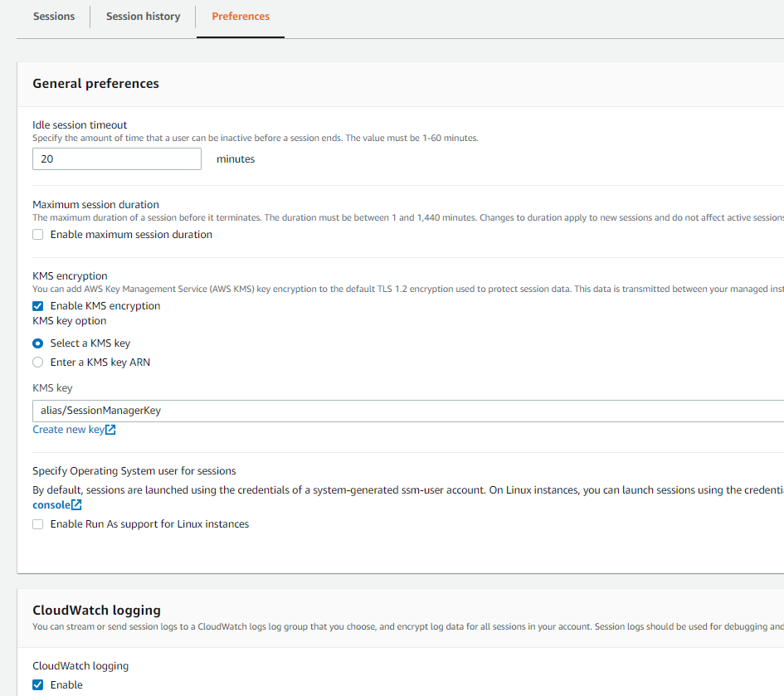Screen dimensions: 784x696
Task: Click the General preferences section heading
Action: [95, 84]
